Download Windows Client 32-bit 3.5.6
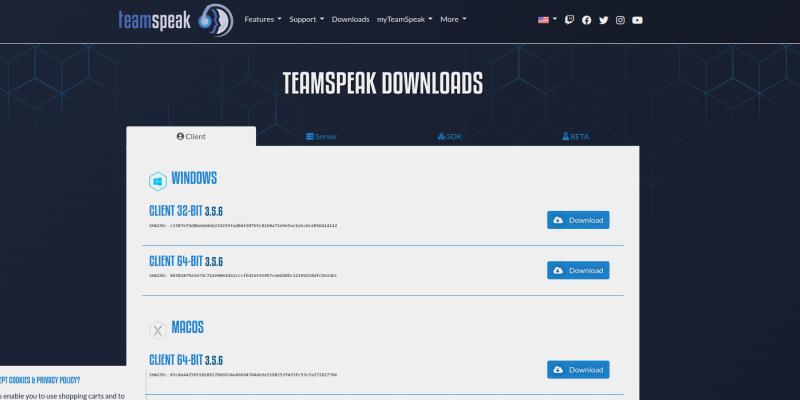 (x=578, y=220)
